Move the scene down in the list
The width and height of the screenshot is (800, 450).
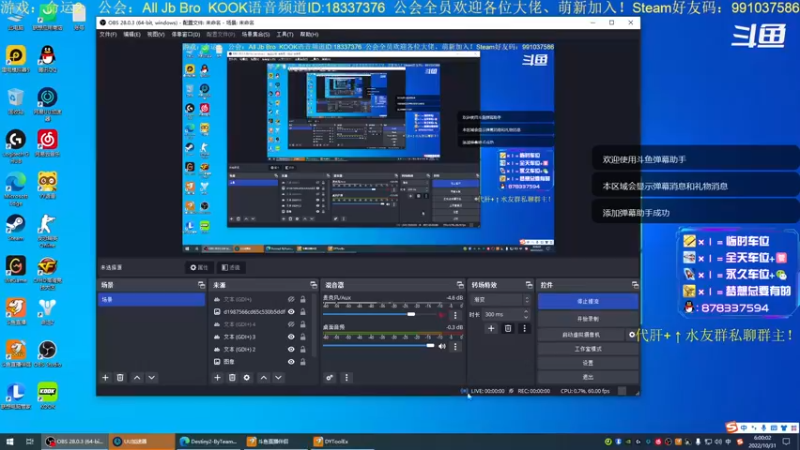click(x=152, y=378)
